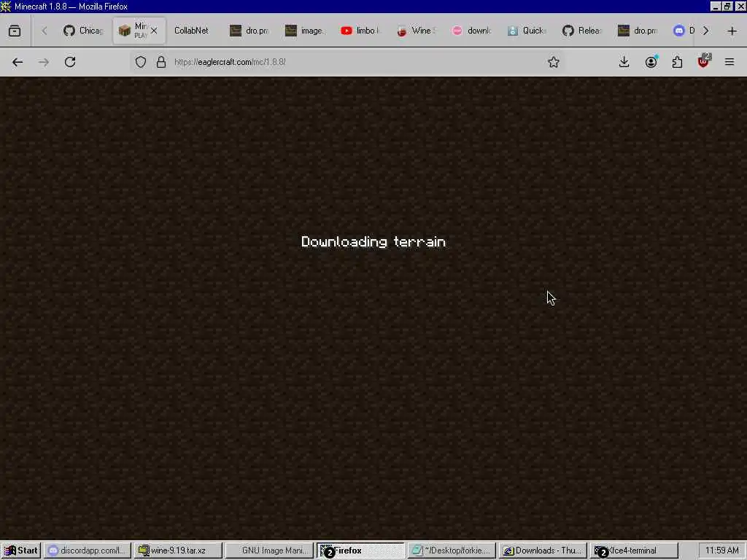Switch to the Wine tab
Image resolution: width=747 pixels, height=560 pixels.
tap(417, 31)
